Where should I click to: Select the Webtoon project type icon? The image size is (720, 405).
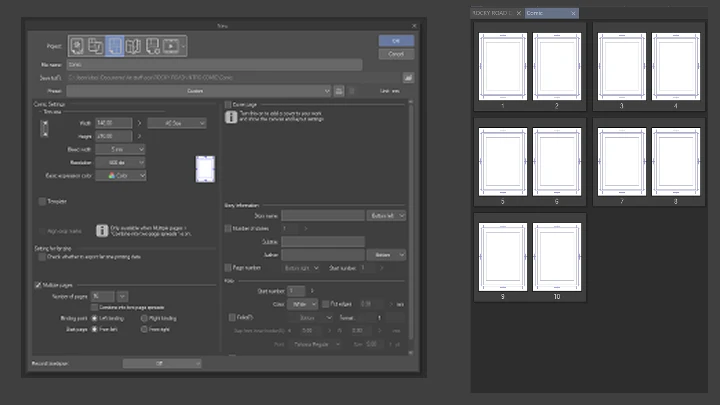coord(96,45)
